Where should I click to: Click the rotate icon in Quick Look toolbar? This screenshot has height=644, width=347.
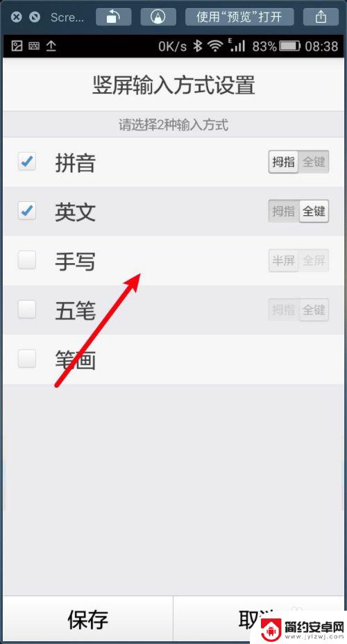(114, 17)
